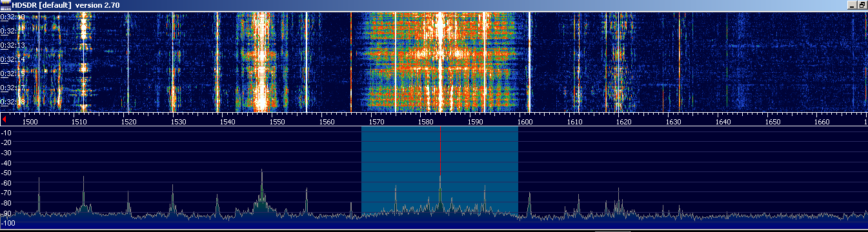Click the 0:32:17 waterfall timestamp
The image size is (868, 232).
coord(13,88)
